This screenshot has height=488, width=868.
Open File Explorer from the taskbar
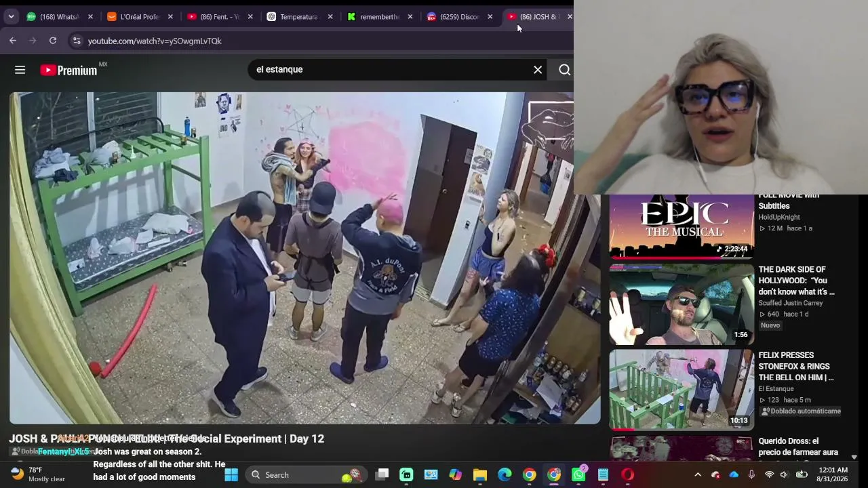click(480, 474)
